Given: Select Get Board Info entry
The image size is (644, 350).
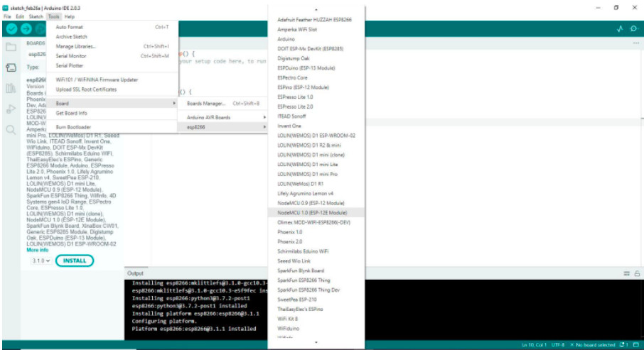Looking at the screenshot, I should 112,114.
